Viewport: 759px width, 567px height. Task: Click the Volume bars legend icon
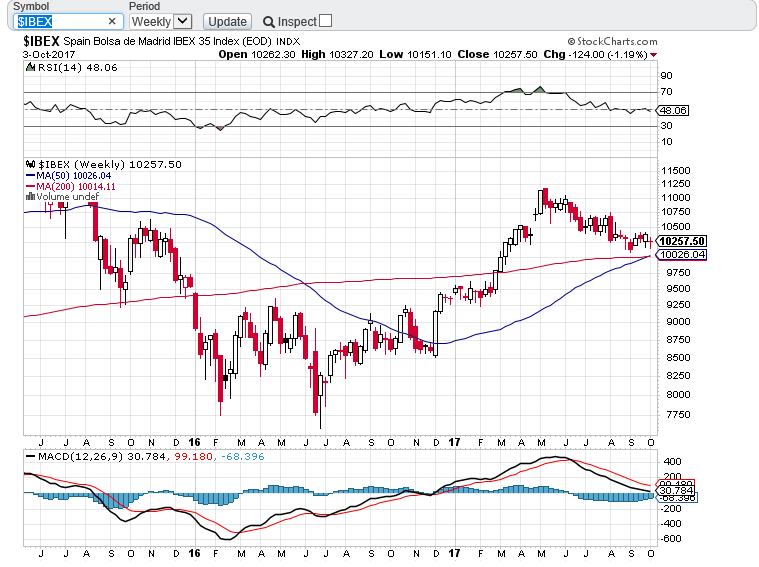tap(30, 196)
